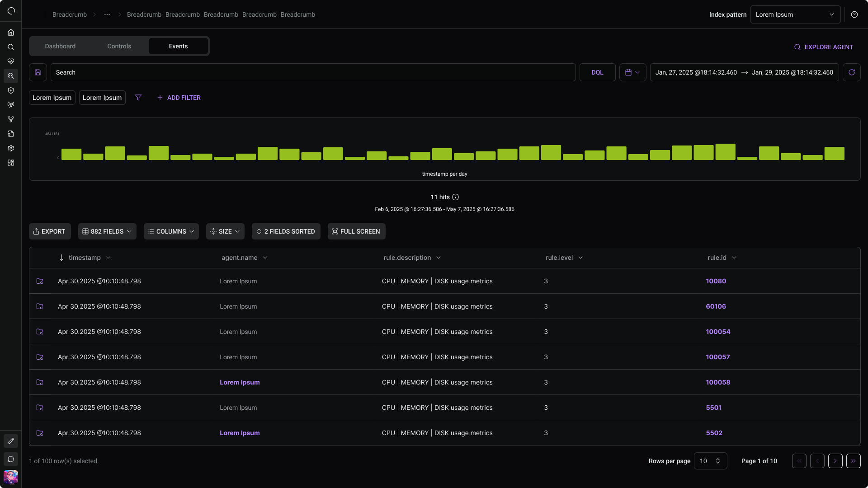Click the EXPORT button
The width and height of the screenshot is (868, 488).
[50, 231]
